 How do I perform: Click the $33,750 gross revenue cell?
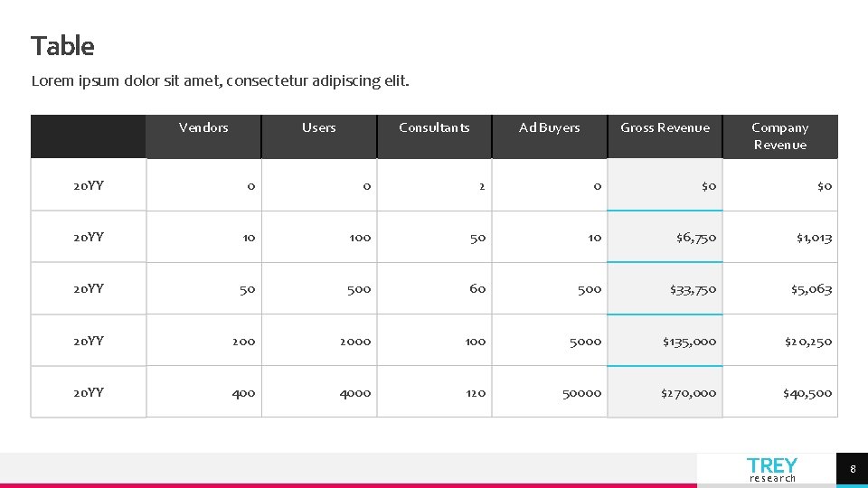[693, 289]
